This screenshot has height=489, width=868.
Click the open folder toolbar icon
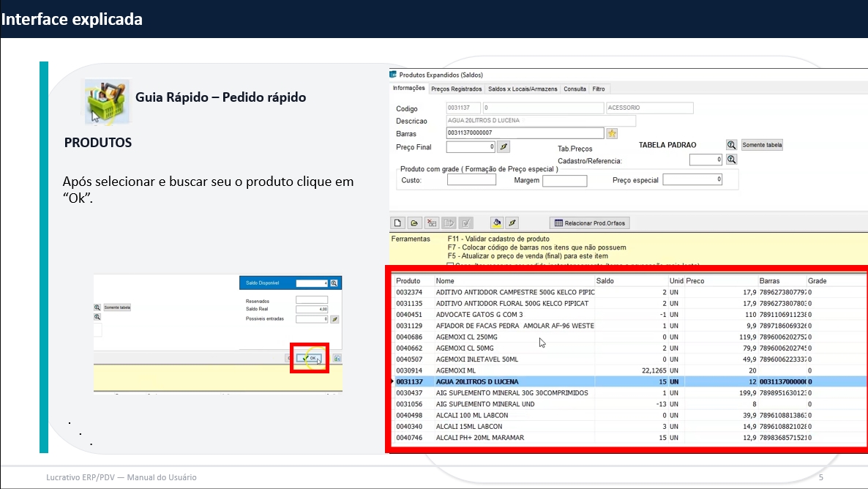(414, 223)
